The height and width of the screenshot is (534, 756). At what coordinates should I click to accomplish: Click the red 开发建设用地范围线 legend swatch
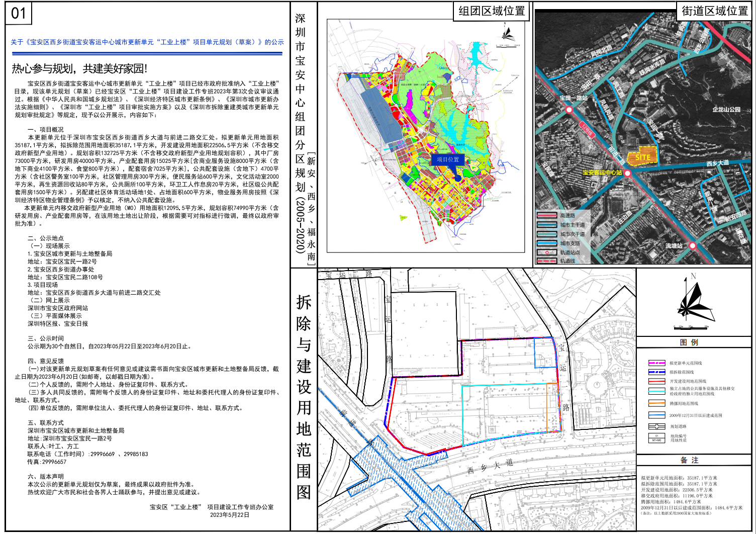click(x=656, y=381)
